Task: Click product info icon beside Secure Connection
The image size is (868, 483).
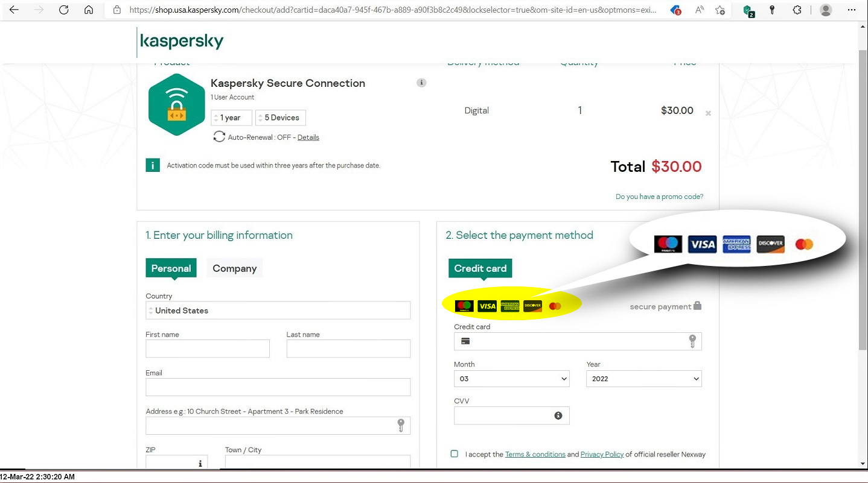Action: point(421,83)
